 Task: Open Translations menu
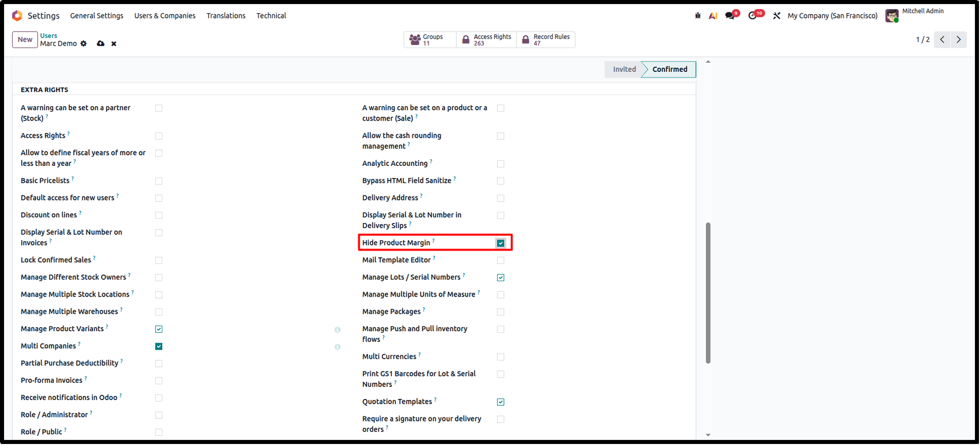tap(226, 16)
